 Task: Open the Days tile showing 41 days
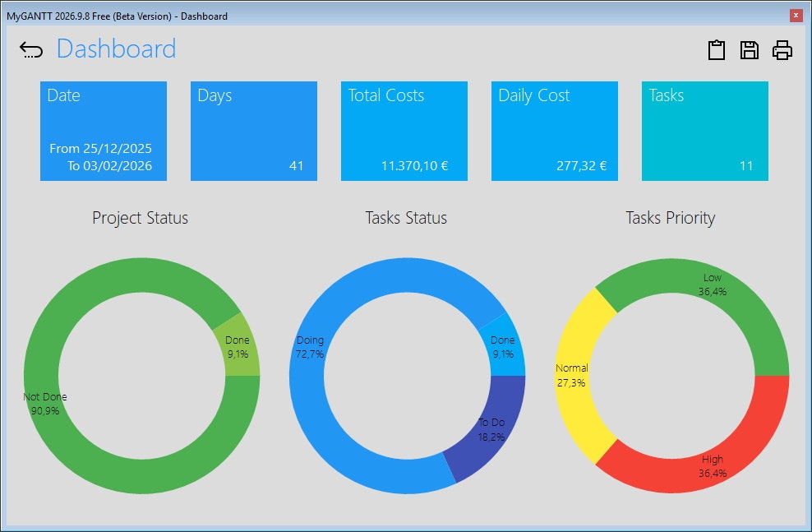[253, 131]
